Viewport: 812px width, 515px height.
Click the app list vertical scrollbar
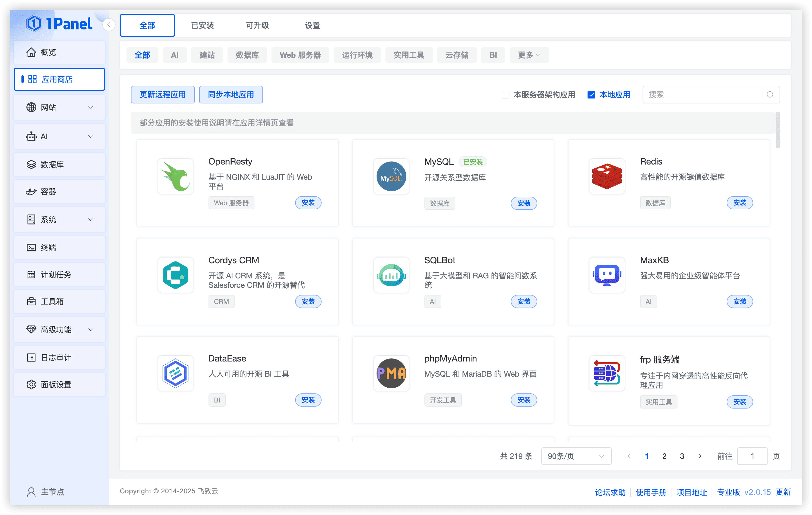(777, 130)
